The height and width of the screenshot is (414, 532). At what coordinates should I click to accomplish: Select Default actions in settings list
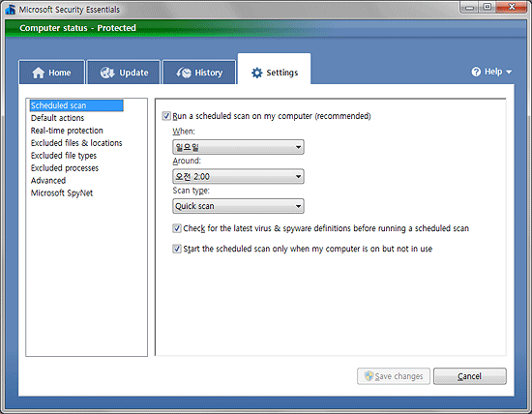tap(57, 118)
